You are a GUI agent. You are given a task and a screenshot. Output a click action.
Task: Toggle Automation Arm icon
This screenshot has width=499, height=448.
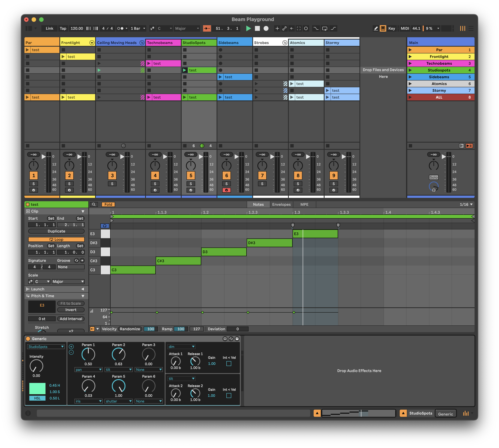[x=284, y=29]
